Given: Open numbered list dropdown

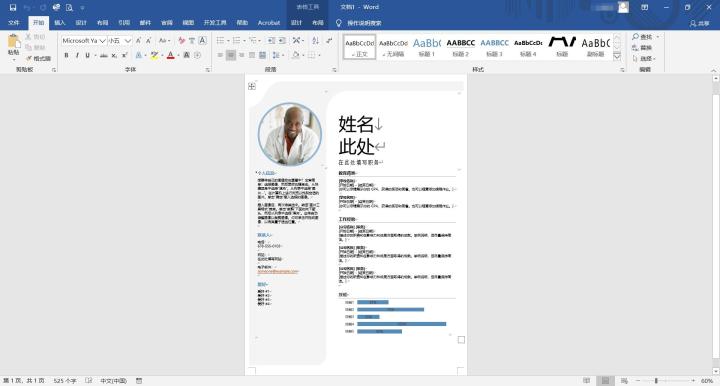Looking at the screenshot, I should (x=244, y=41).
